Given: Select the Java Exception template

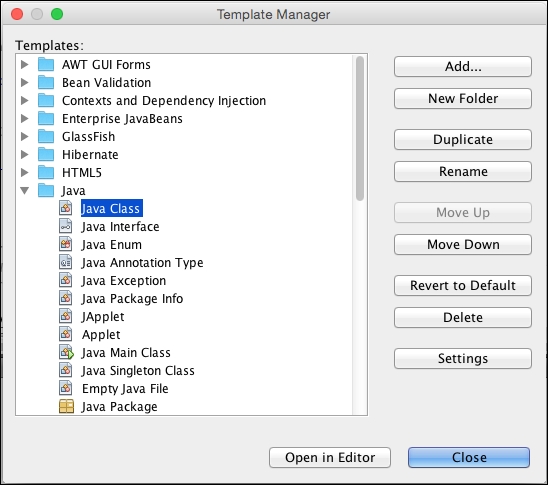Looking at the screenshot, I should pyautogui.click(x=124, y=281).
